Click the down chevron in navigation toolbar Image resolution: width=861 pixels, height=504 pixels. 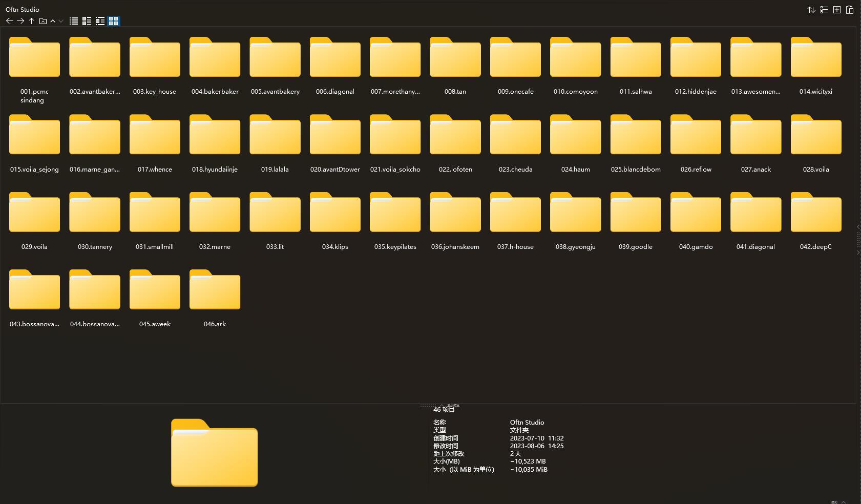(61, 21)
